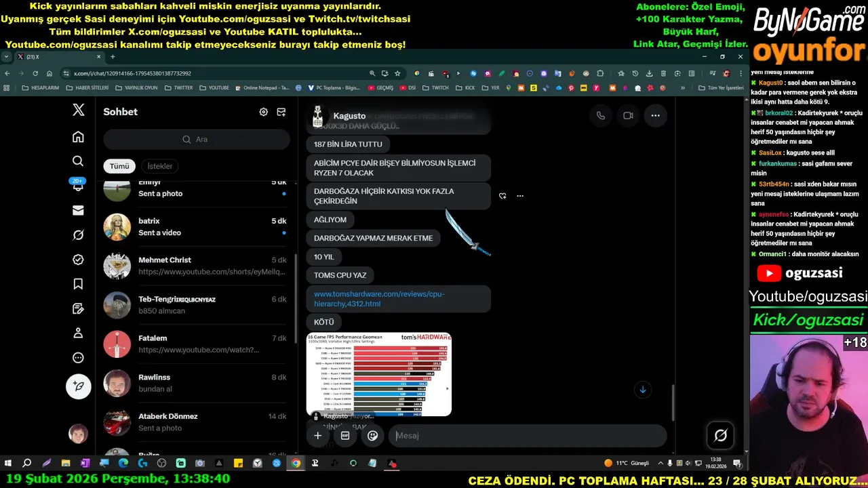Image resolution: width=868 pixels, height=488 pixels.
Task: Open conversation more options three dots
Action: (x=655, y=115)
